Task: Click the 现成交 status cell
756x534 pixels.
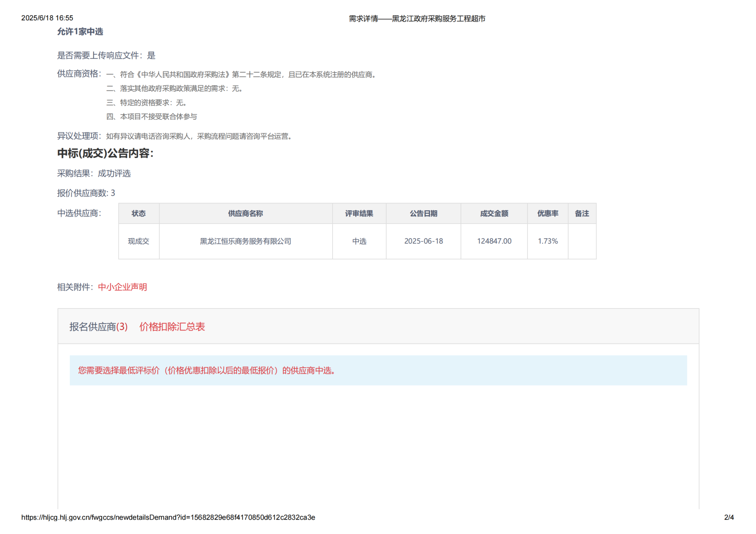Action: click(138, 241)
